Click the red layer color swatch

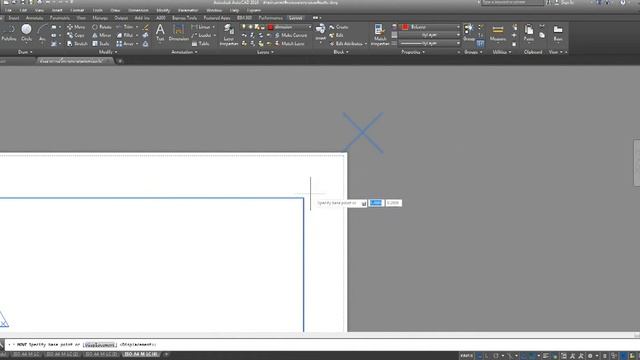click(x=271, y=27)
